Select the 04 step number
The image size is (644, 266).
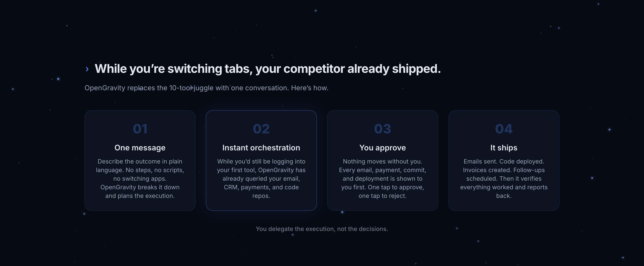coord(504,129)
